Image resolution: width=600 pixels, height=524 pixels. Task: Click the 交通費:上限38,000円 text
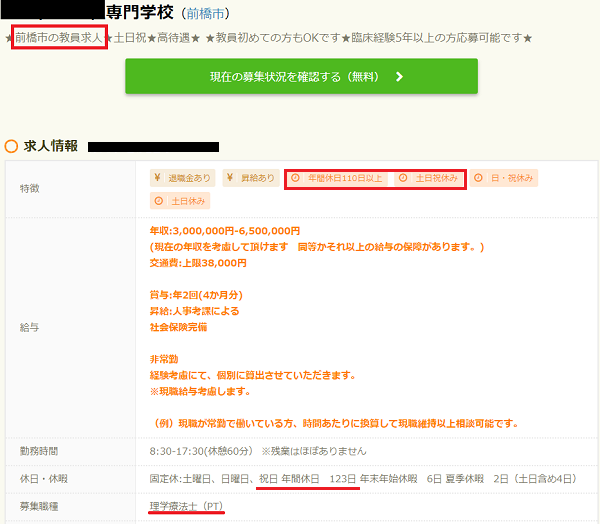pos(198,263)
